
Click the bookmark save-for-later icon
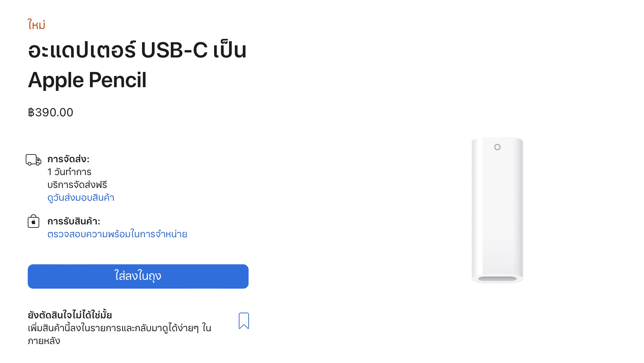click(244, 321)
